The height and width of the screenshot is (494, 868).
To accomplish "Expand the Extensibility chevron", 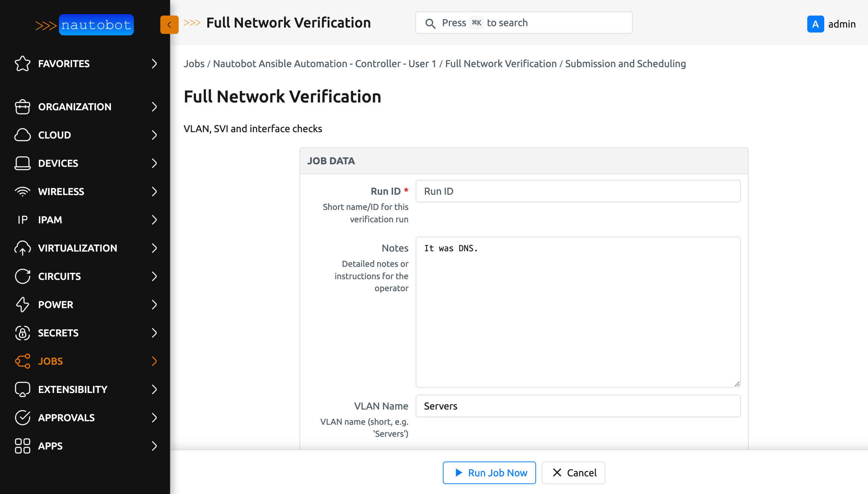I will tap(154, 389).
